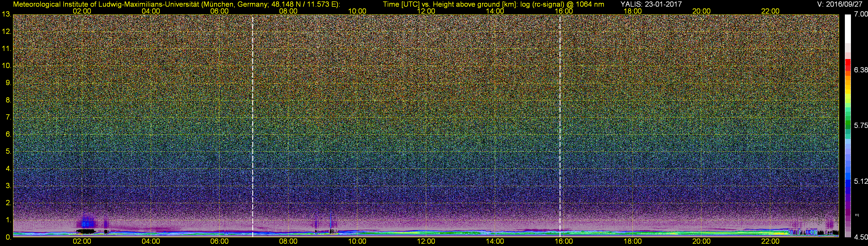
Task: Click the 'Time [UTC] vs. Height above ground' caption
Action: coord(493,4)
